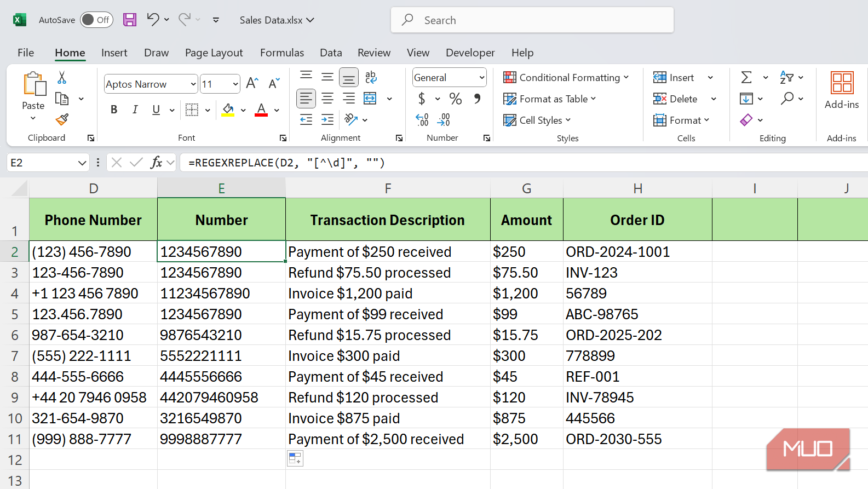Click the Auto Fill Options icon below column F
Viewport: 868px width, 489px height.
[x=295, y=458]
